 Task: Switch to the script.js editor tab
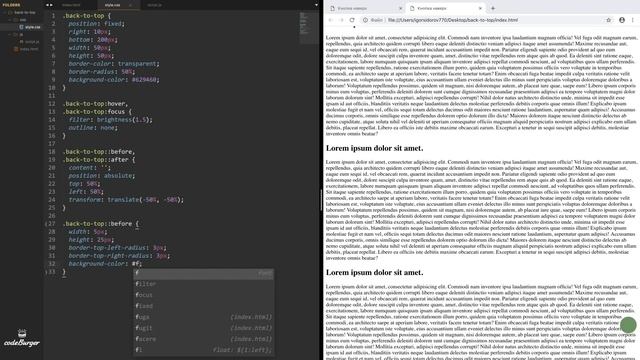(x=155, y=5)
